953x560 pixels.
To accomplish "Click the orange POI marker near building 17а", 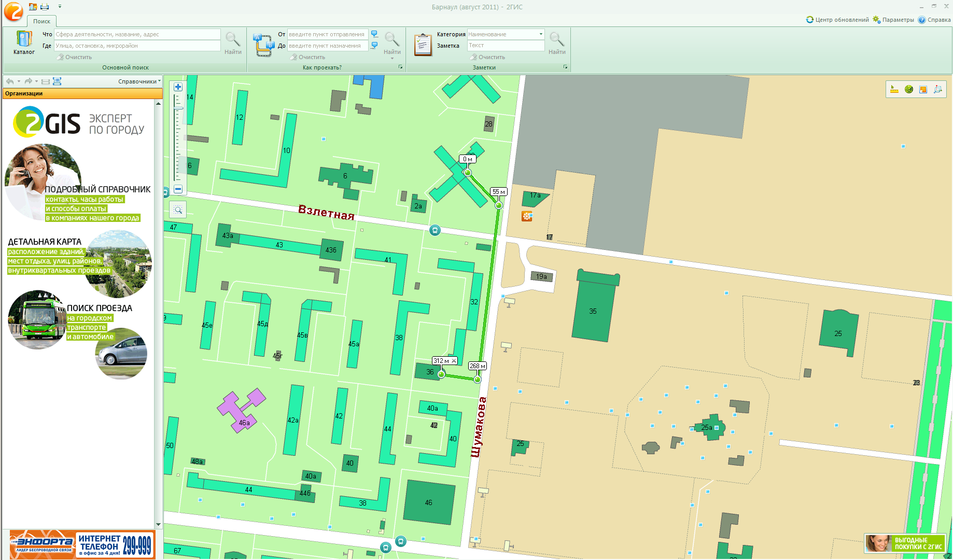I will click(x=527, y=216).
